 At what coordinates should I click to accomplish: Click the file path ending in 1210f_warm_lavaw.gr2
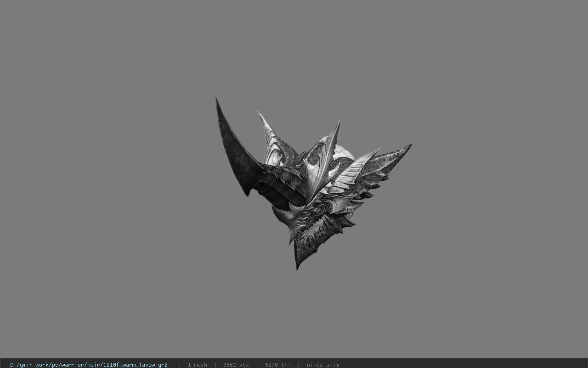click(89, 365)
